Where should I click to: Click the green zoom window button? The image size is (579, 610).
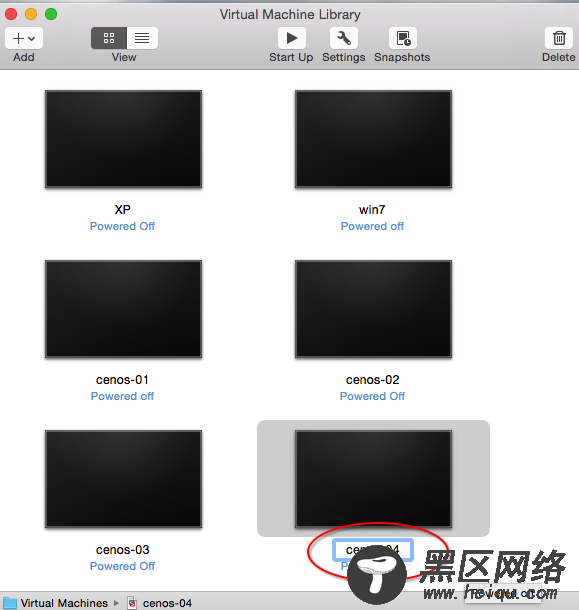[51, 14]
